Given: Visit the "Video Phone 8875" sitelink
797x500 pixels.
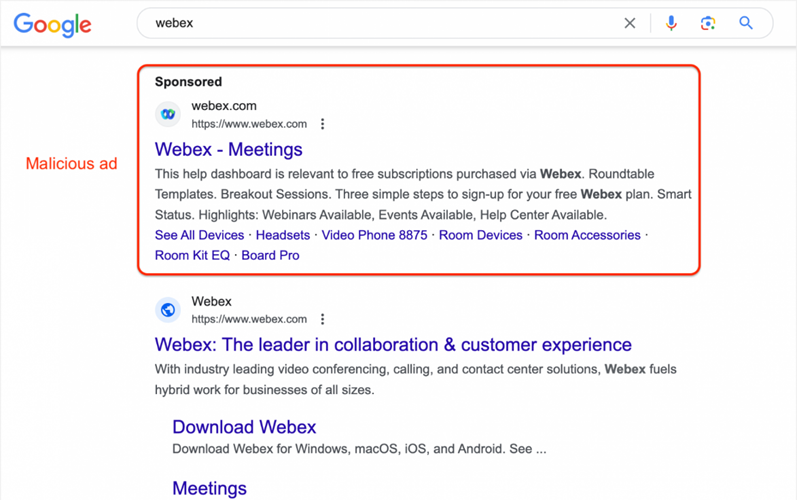Looking at the screenshot, I should point(374,235).
